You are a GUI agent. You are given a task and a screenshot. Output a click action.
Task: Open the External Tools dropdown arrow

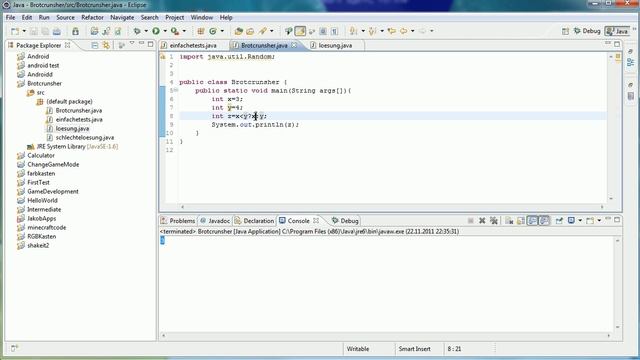184,31
